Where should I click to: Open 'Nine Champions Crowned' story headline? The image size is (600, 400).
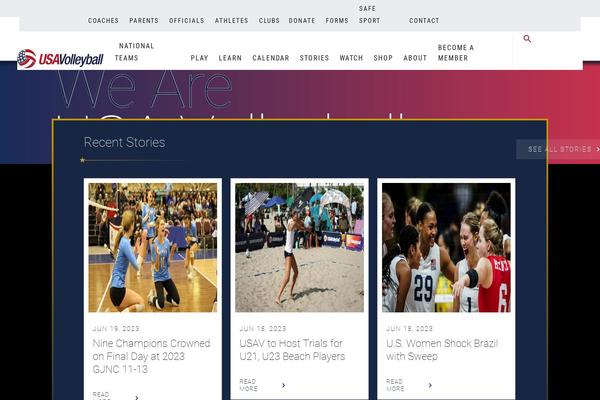152,356
